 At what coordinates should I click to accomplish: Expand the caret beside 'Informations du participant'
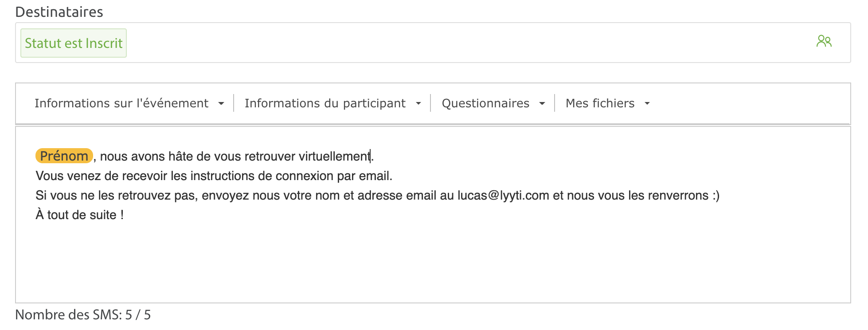click(418, 104)
